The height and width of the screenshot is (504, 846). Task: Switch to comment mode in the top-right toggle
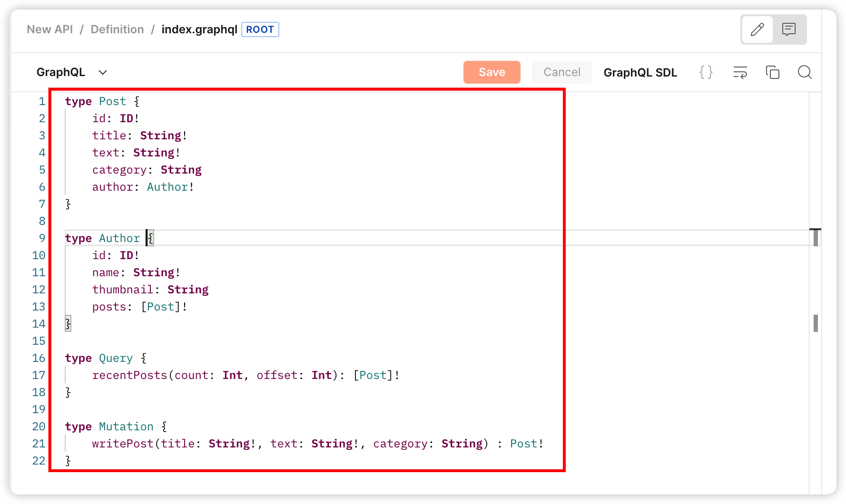tap(789, 29)
